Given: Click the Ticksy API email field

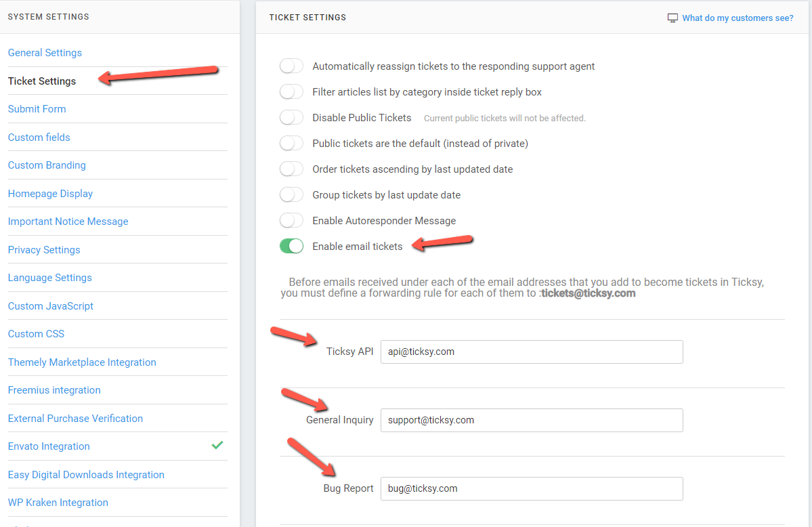Looking at the screenshot, I should [x=532, y=352].
